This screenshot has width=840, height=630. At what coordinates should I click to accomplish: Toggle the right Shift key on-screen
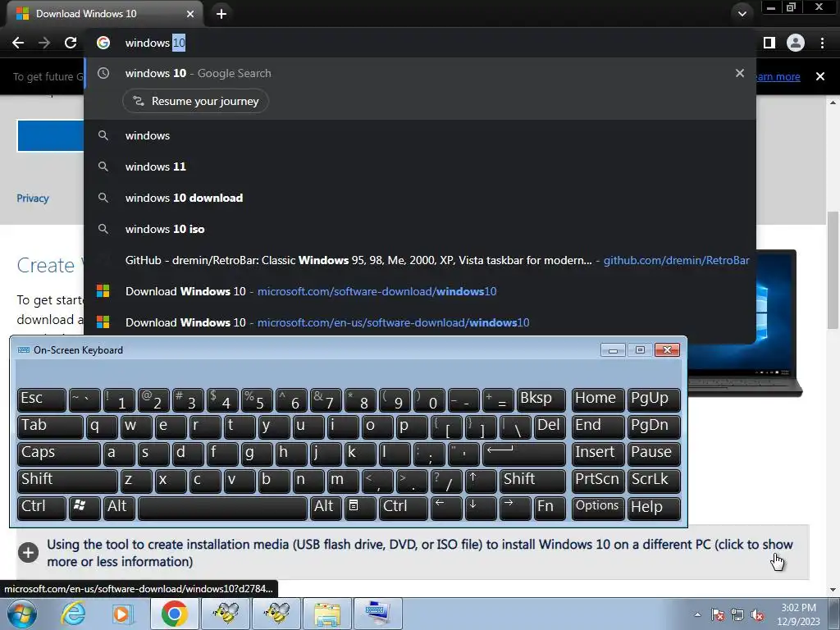[x=532, y=481]
